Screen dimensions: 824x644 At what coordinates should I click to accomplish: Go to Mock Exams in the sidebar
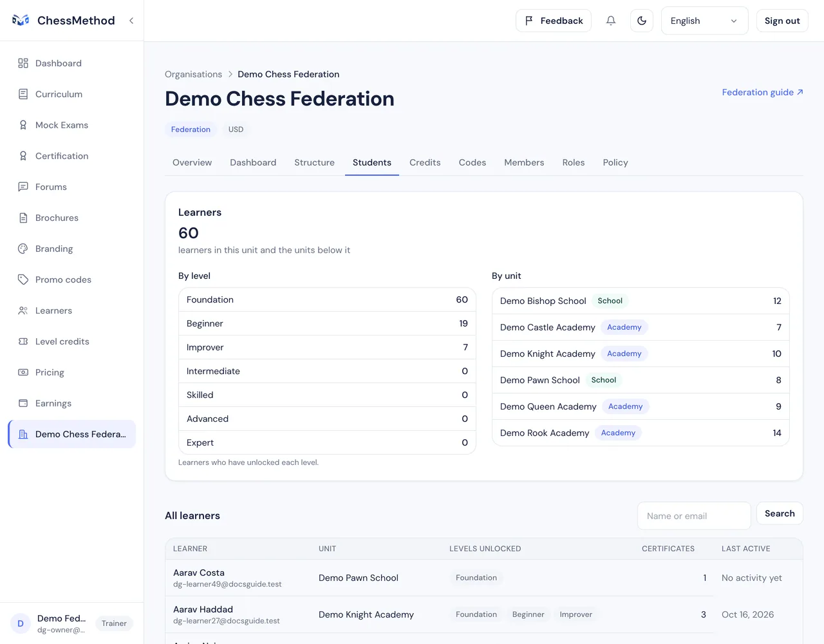[x=71, y=125]
